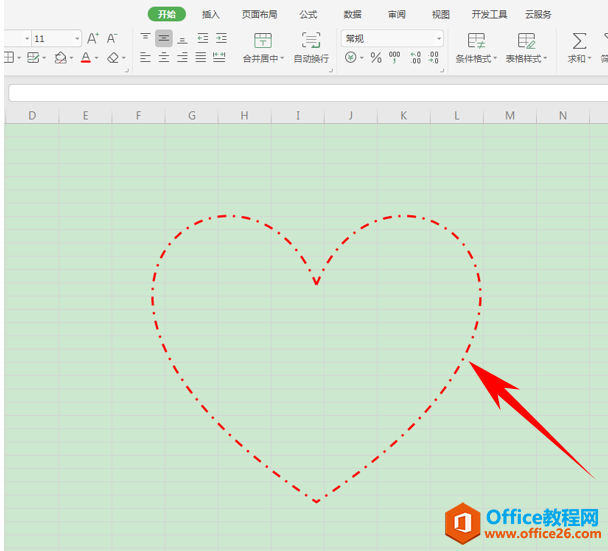Click the clear eraser icon

click(113, 58)
